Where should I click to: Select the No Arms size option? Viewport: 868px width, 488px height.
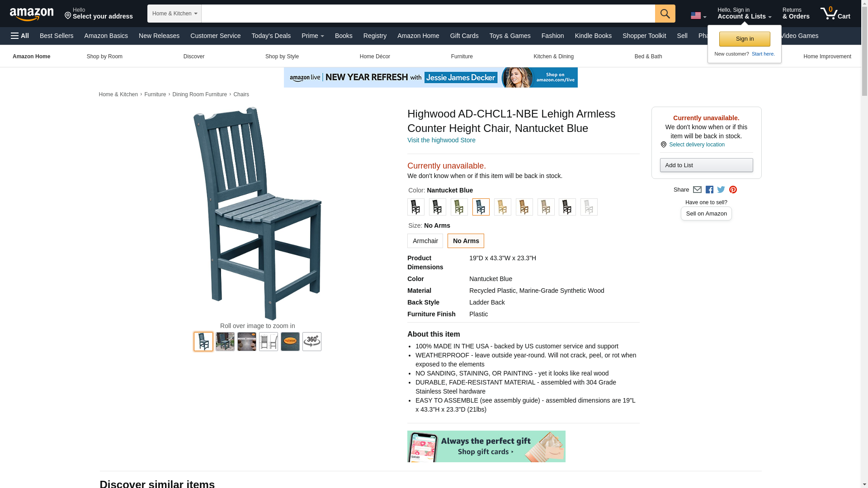(x=466, y=241)
